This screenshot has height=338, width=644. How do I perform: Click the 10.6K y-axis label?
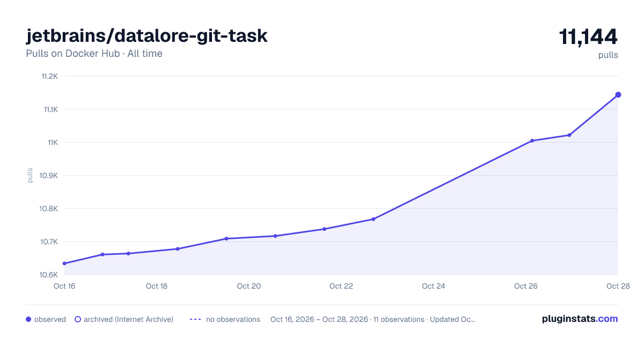point(48,275)
